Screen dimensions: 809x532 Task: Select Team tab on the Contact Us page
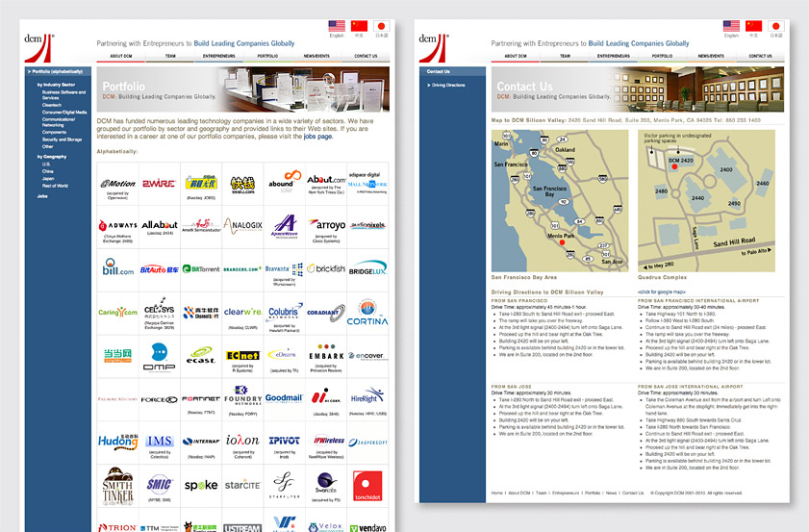pos(565,56)
